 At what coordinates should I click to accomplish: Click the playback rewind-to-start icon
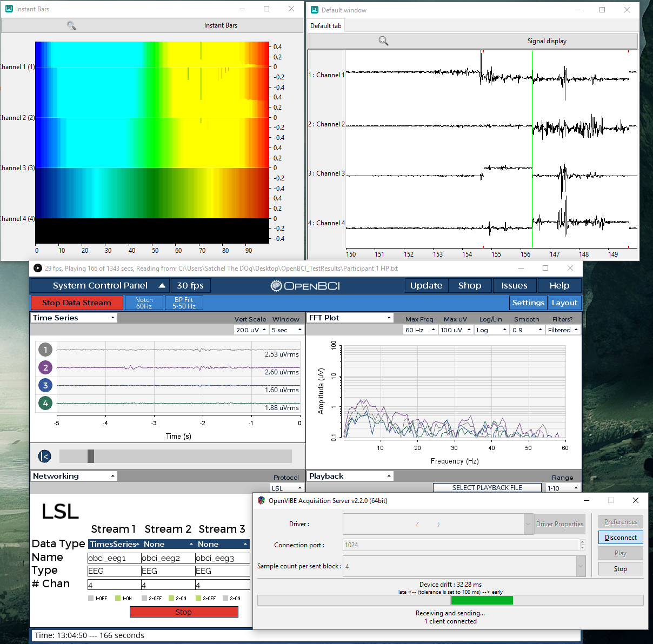[44, 457]
